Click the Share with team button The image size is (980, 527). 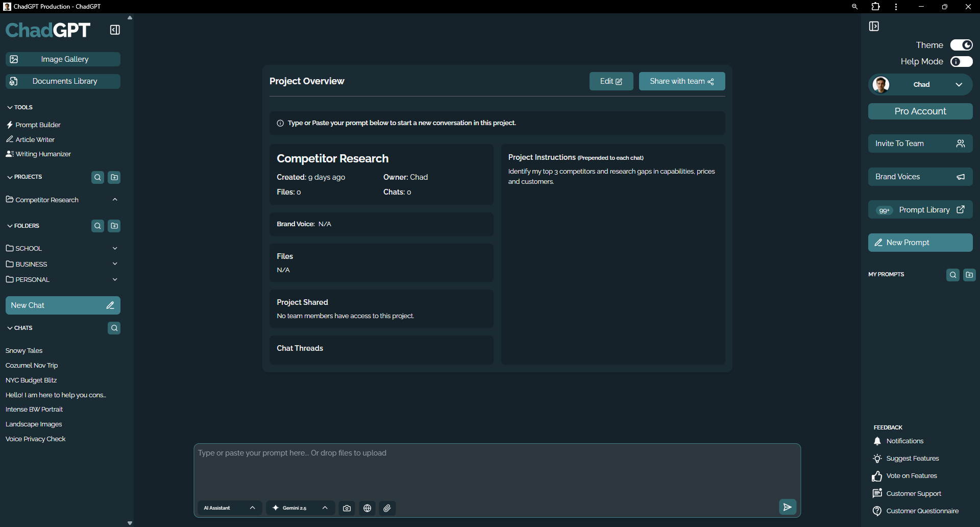point(681,81)
